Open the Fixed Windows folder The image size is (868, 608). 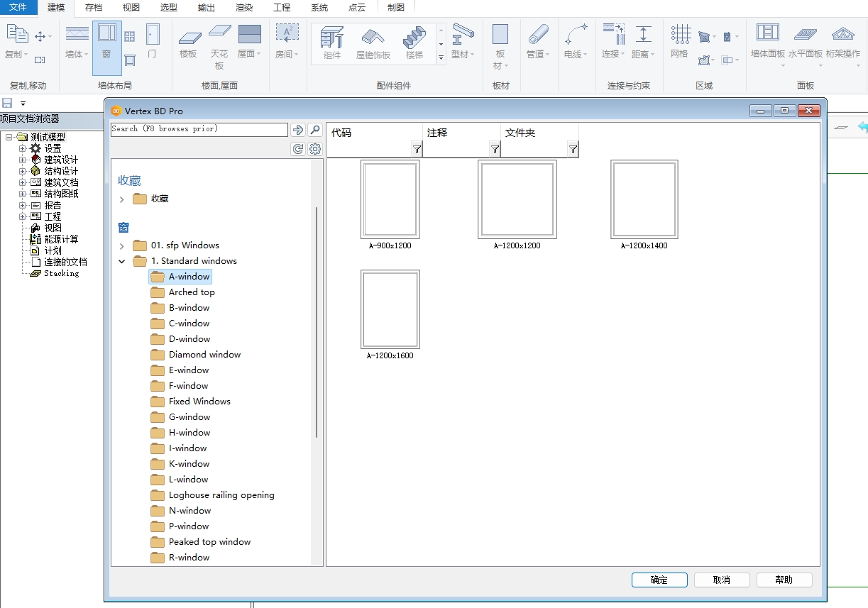point(199,402)
